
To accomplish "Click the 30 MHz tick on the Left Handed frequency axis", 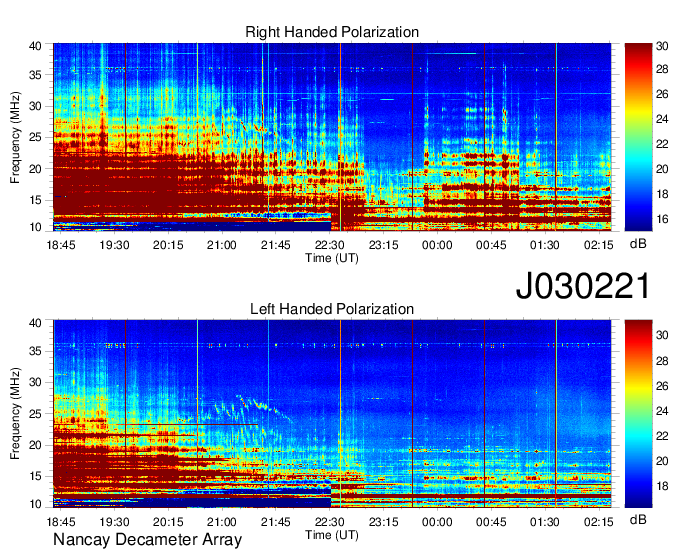I will 35,382.
